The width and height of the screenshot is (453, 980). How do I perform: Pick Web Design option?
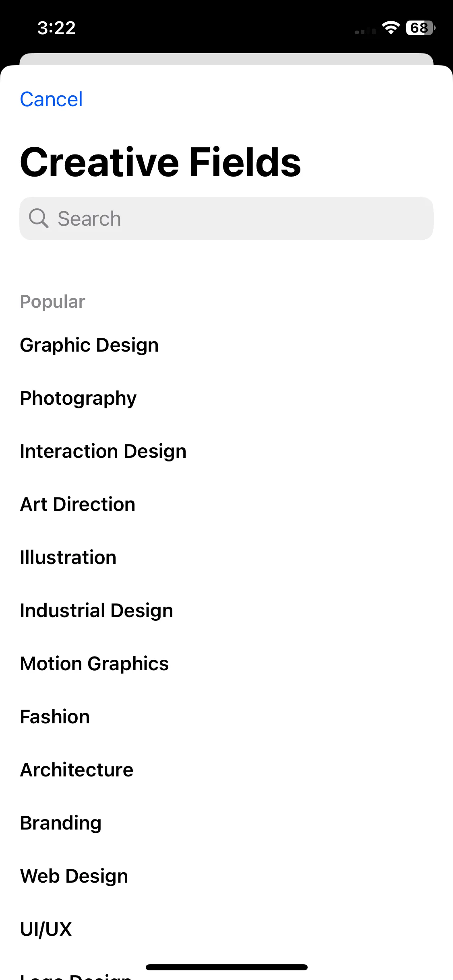pos(226,876)
